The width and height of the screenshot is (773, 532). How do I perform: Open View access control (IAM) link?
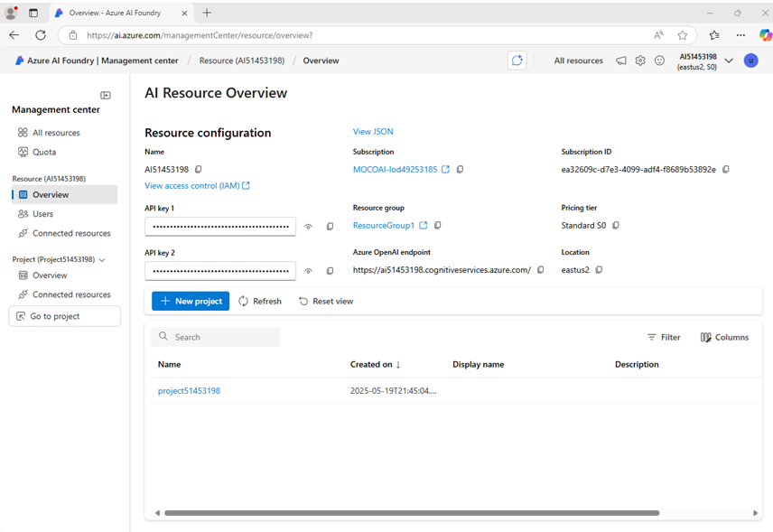197,185
